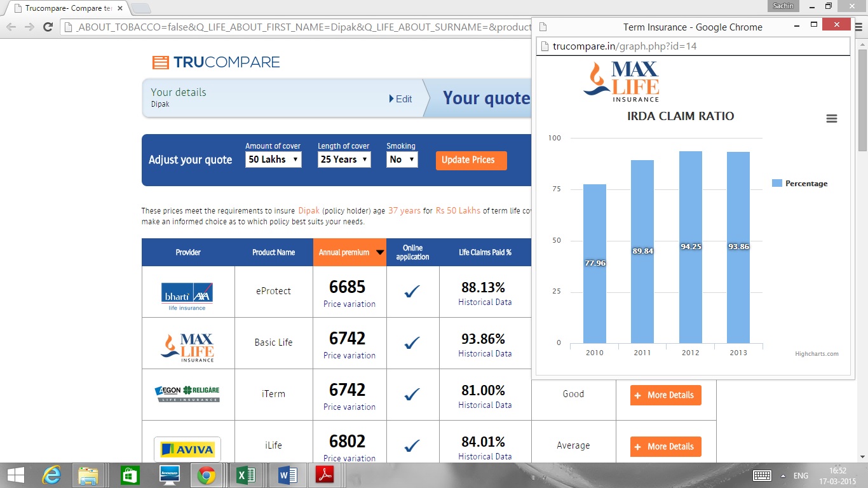The width and height of the screenshot is (868, 488).
Task: Click the 2010 bar in chart
Action: coord(595,264)
